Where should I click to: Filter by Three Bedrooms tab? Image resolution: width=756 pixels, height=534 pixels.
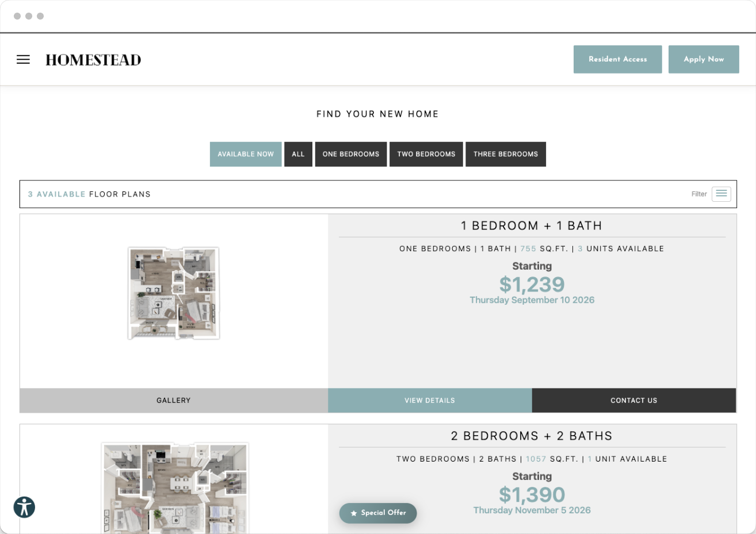[506, 154]
